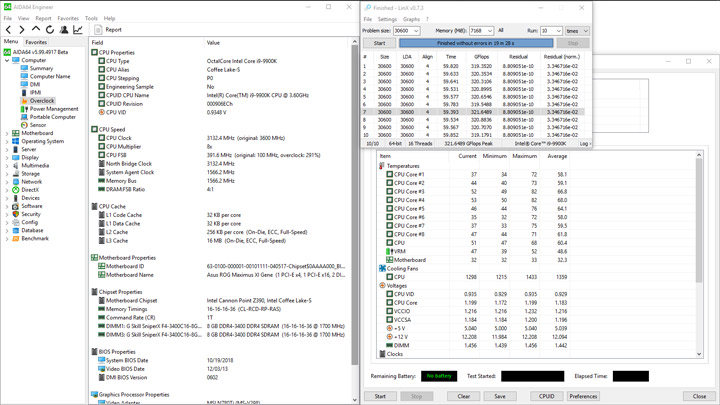
Task: Expand the Operating System tree node
Action: [7, 141]
